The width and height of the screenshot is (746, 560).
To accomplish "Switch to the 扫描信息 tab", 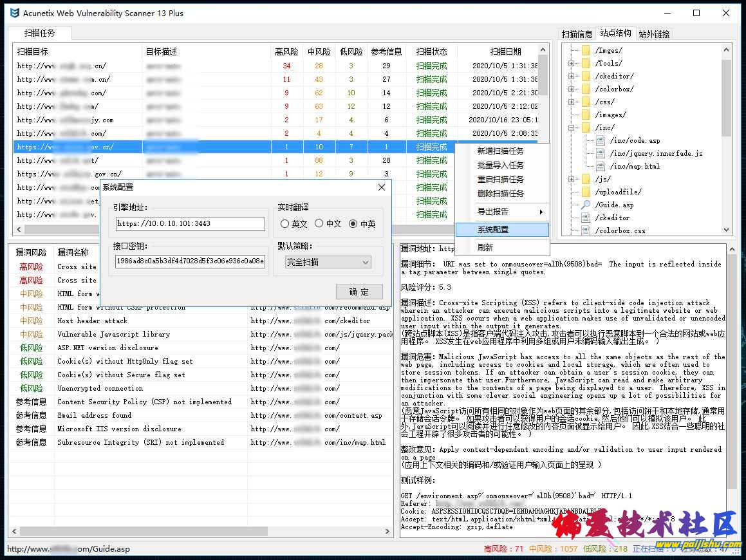I will (577, 34).
